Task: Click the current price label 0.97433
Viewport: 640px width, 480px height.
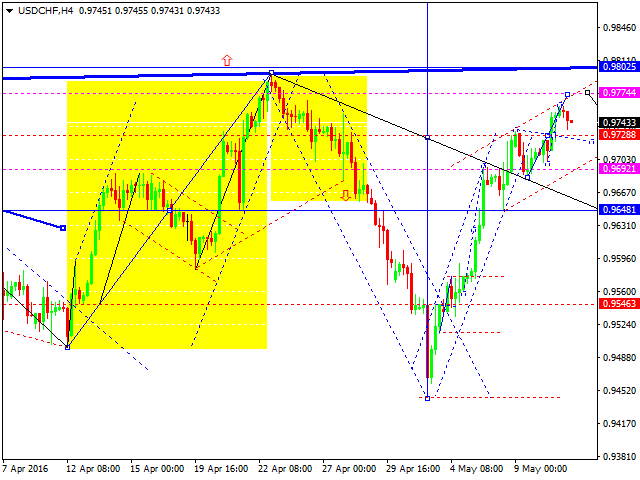Action: (x=619, y=122)
